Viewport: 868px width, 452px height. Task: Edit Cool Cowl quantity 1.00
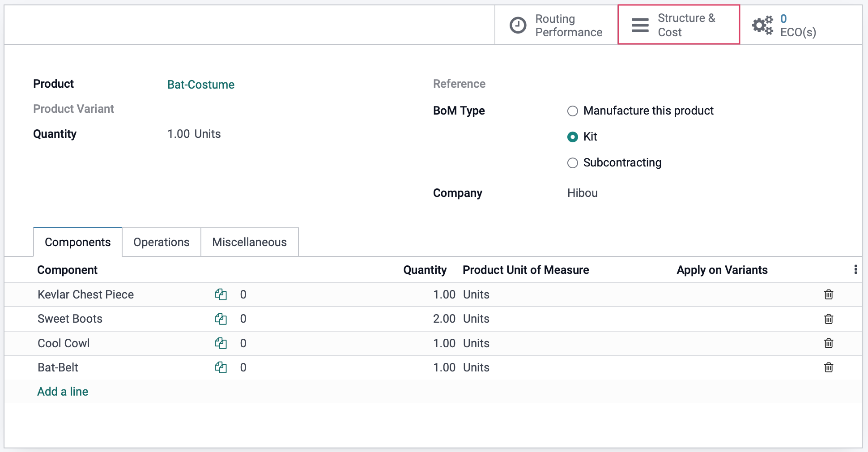[x=444, y=343]
